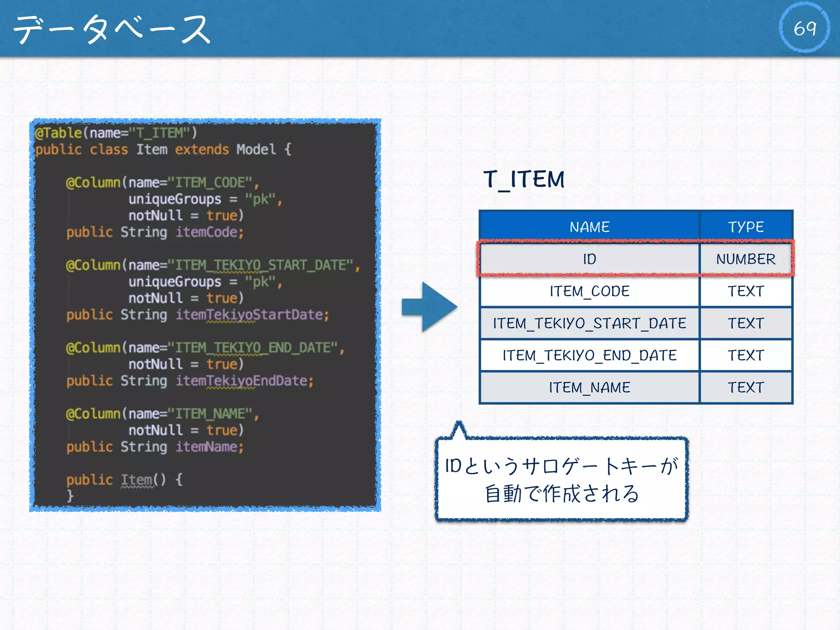Click the public Item() constructor line
Screen dimensions: 840x630
point(124,479)
